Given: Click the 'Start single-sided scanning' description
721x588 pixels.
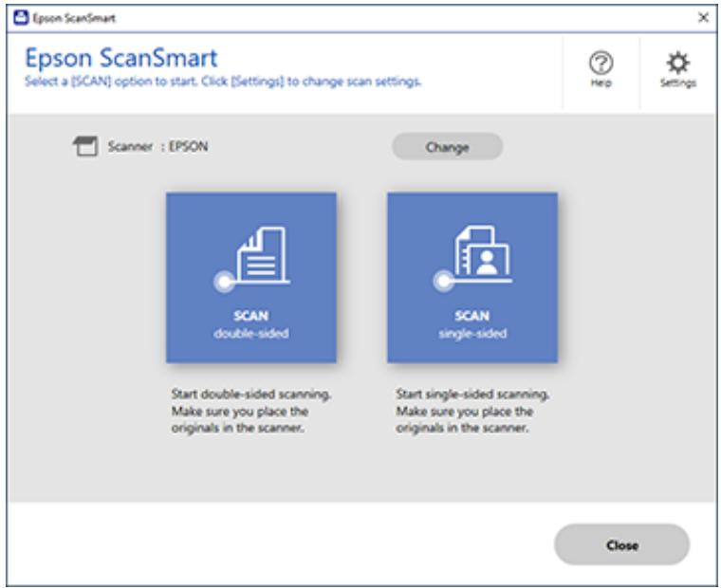Looking at the screenshot, I should click(472, 411).
